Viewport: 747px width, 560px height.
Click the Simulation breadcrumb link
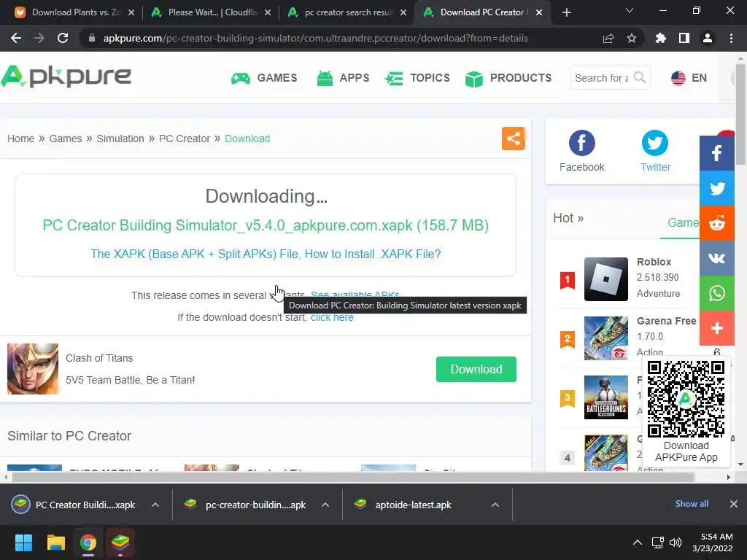point(120,139)
